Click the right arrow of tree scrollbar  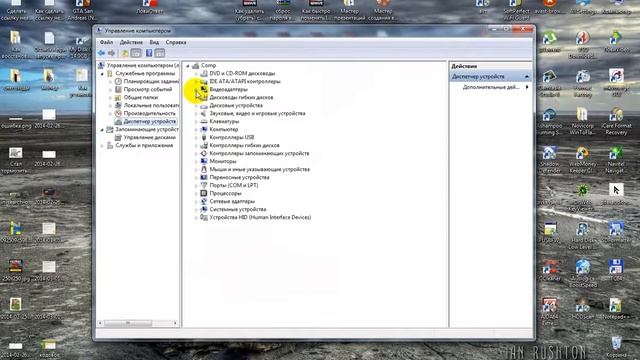(176, 323)
